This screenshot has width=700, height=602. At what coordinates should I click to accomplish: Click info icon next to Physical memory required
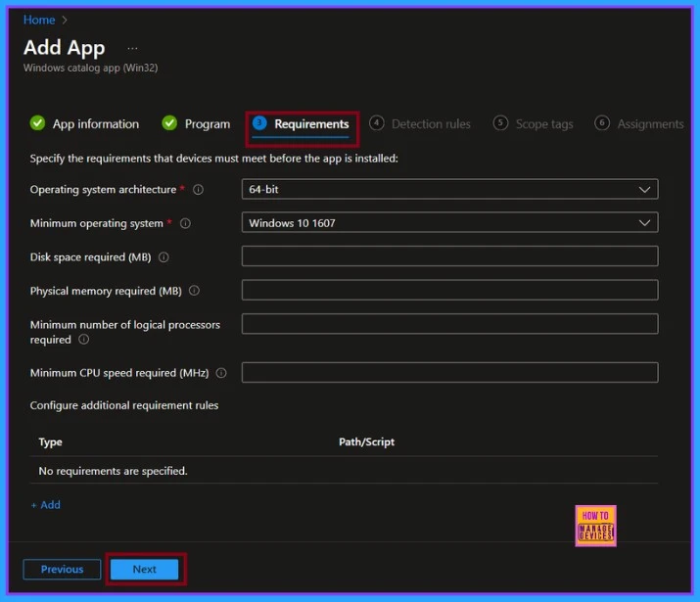pos(194,291)
